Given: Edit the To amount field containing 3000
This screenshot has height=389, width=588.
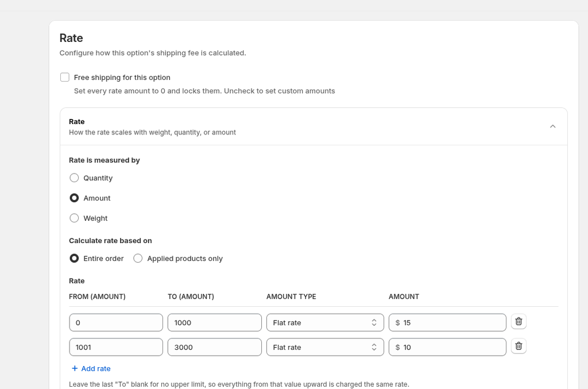Looking at the screenshot, I should click(215, 348).
